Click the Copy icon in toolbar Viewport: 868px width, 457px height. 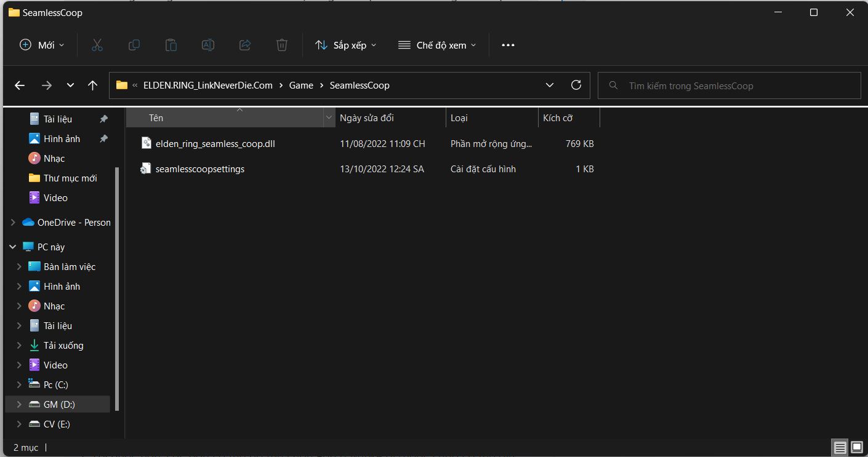click(x=134, y=45)
